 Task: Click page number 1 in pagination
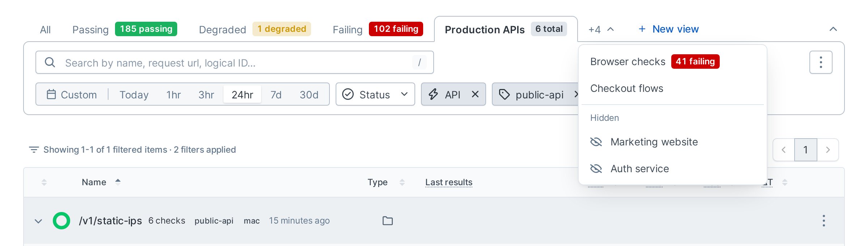805,150
